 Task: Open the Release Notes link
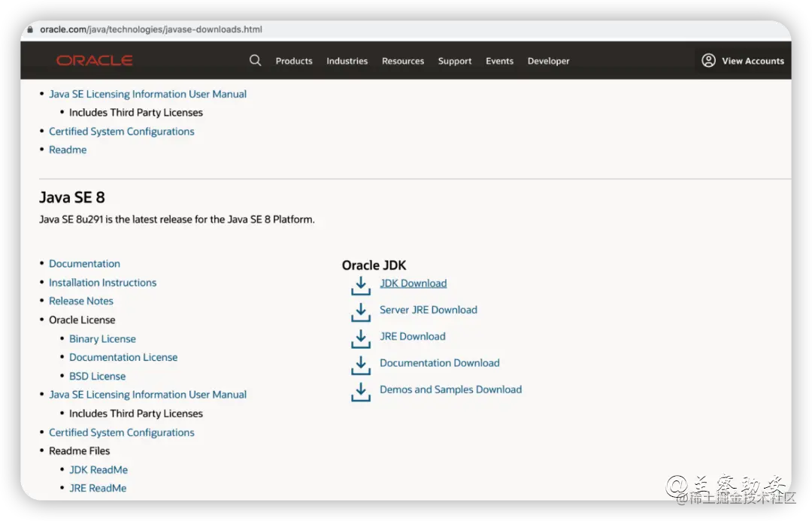coord(80,301)
